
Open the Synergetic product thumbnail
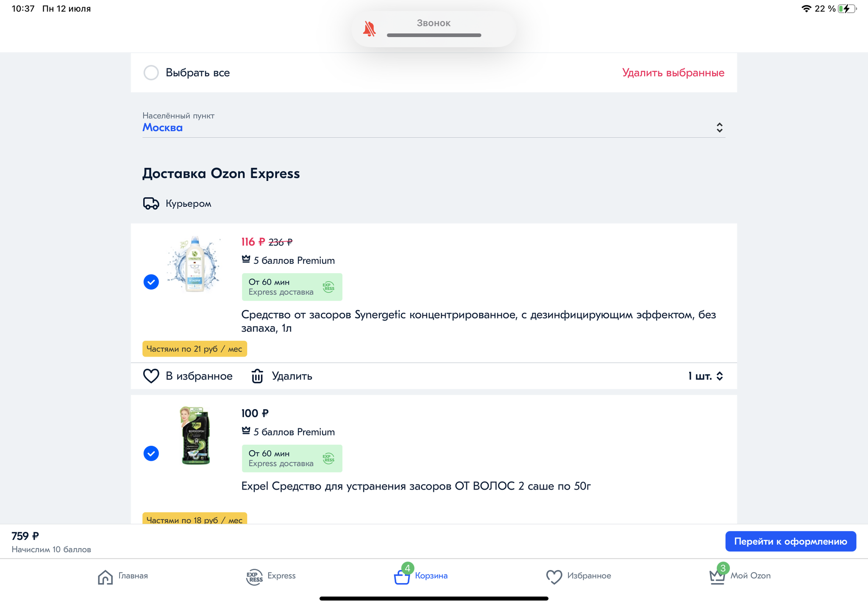tap(195, 264)
